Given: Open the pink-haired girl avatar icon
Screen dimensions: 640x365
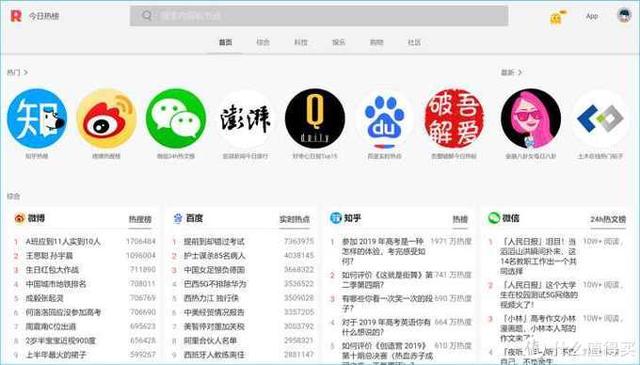Looking at the screenshot, I should (531, 118).
